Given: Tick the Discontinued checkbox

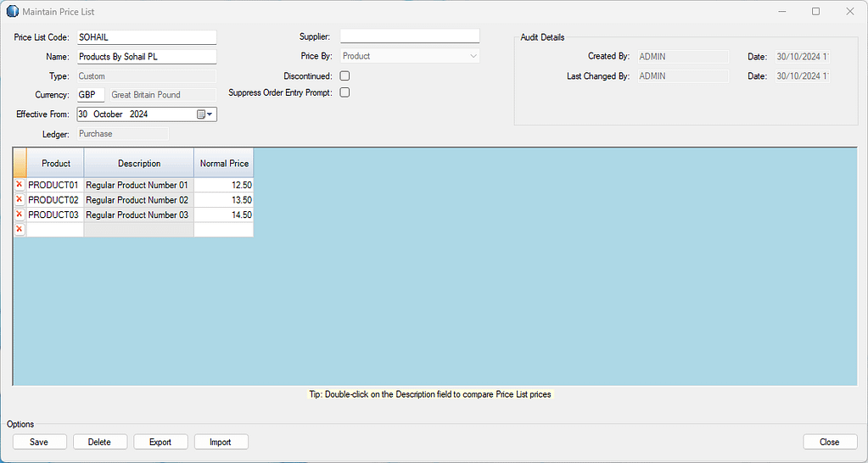Looking at the screenshot, I should (x=344, y=76).
